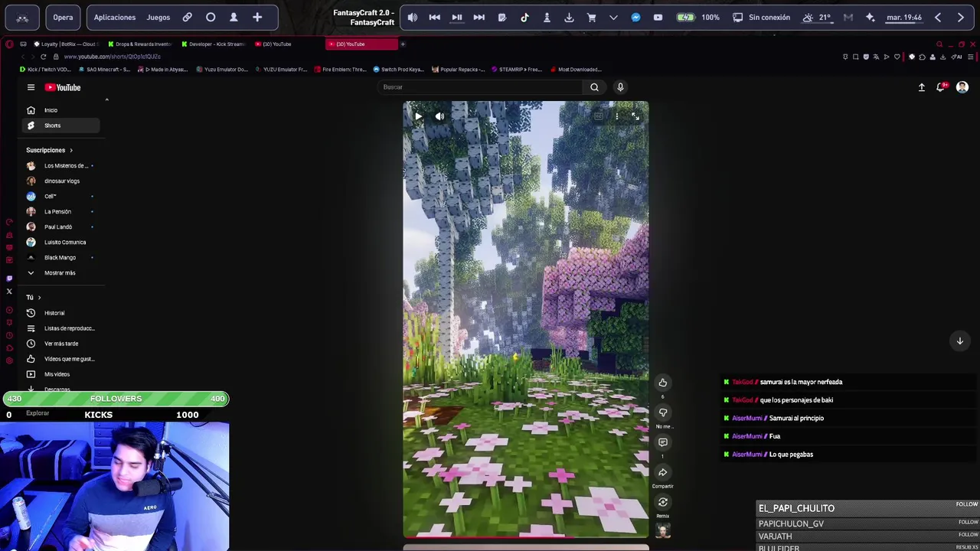This screenshot has width=980, height=551.
Task: Open the channel avatar below Remix
Action: [x=663, y=531]
